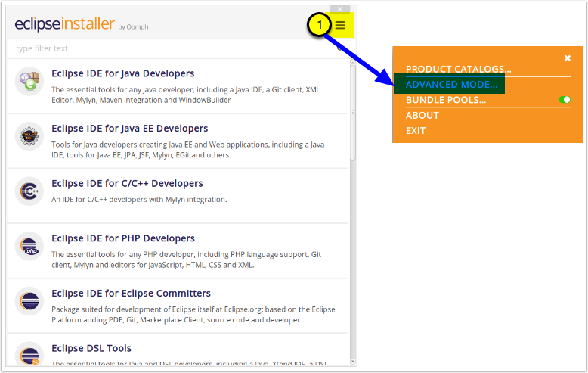Click Eclipse IDE for Java Developers icon
This screenshot has width=588, height=373.
click(x=29, y=82)
